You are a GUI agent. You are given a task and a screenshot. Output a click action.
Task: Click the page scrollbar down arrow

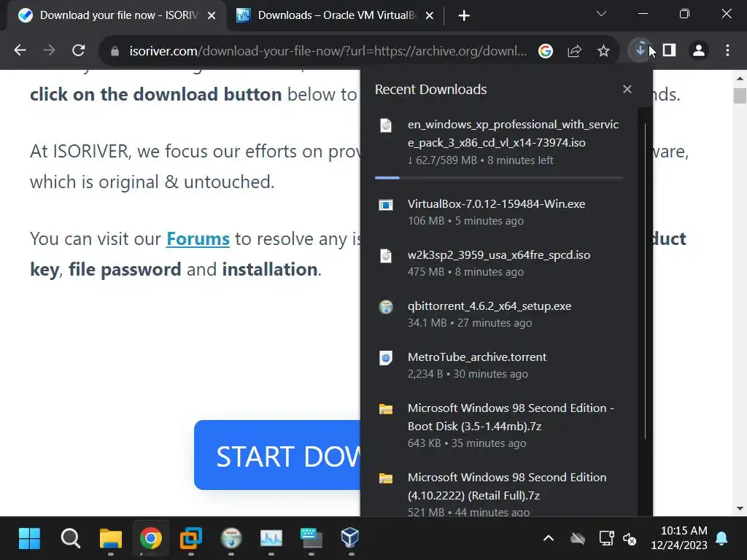coord(740,508)
